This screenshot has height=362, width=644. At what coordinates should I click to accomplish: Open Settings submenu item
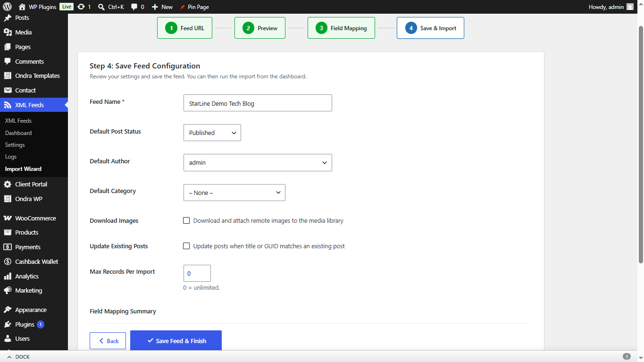pyautogui.click(x=15, y=145)
